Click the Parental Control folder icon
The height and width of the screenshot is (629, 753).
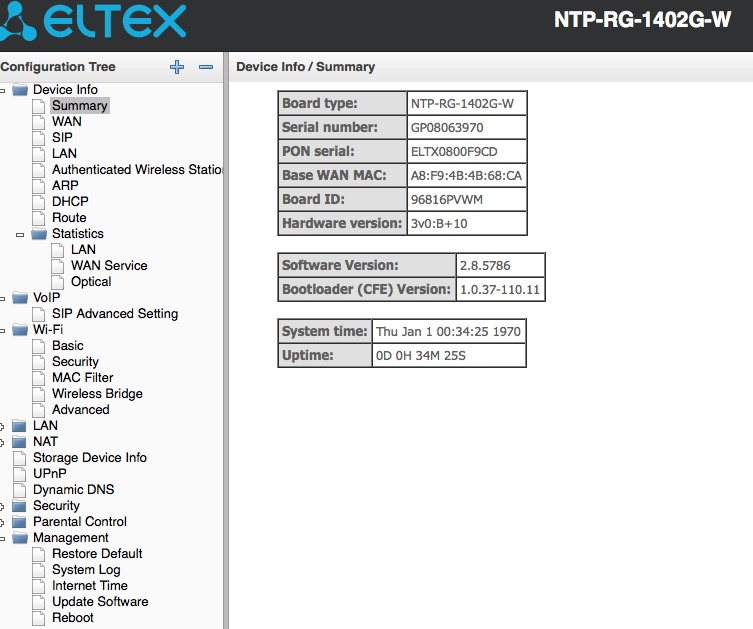click(x=20, y=522)
